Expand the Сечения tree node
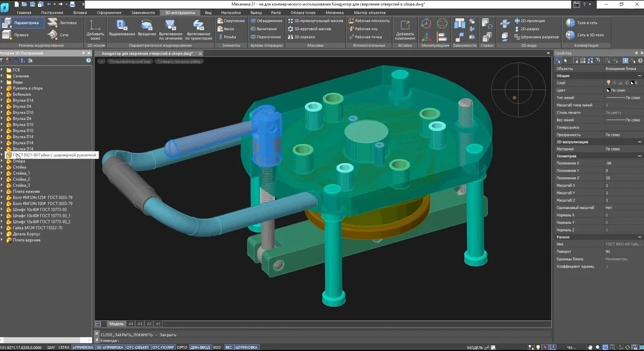 click(2, 76)
